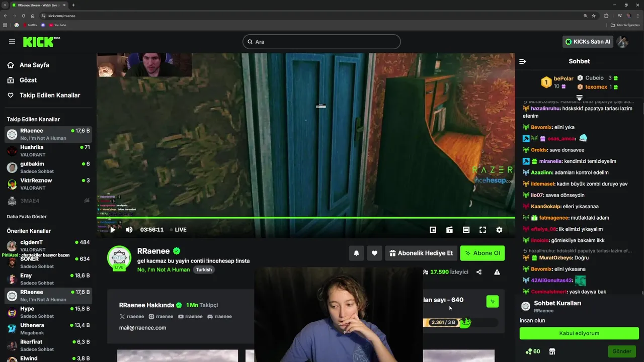This screenshot has width=644, height=362.
Task: Open VktrReznow channel in sidebar
Action: point(48,184)
